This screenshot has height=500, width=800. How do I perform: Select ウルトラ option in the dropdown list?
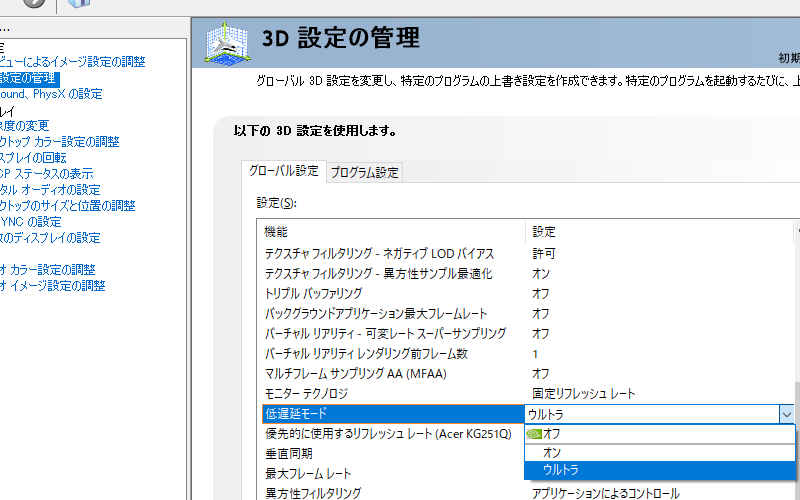coord(660,470)
